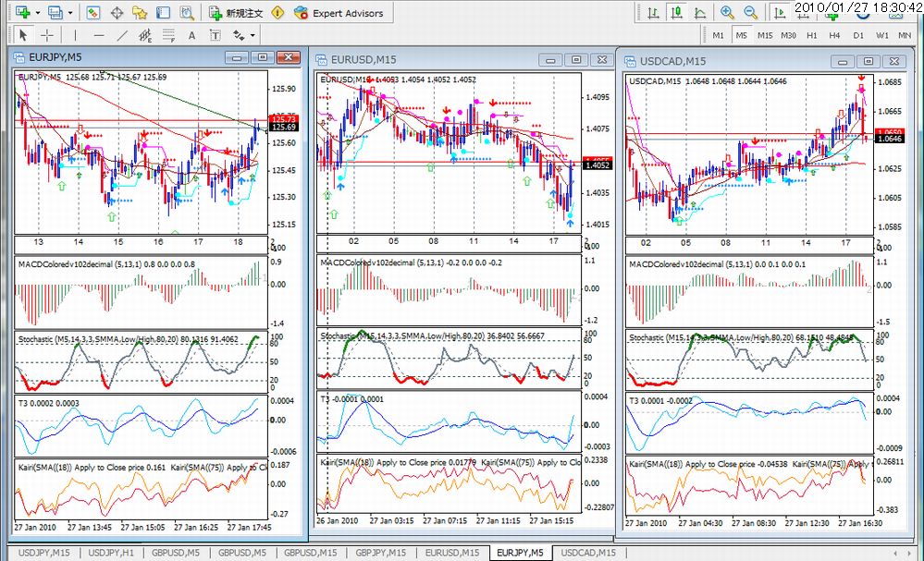The image size is (924, 561).
Task: Switch to Line Chart display
Action: 700,12
